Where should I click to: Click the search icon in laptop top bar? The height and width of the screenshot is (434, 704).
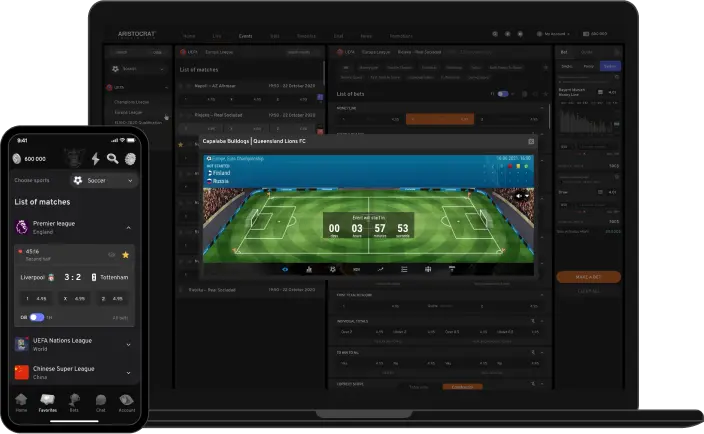495,34
